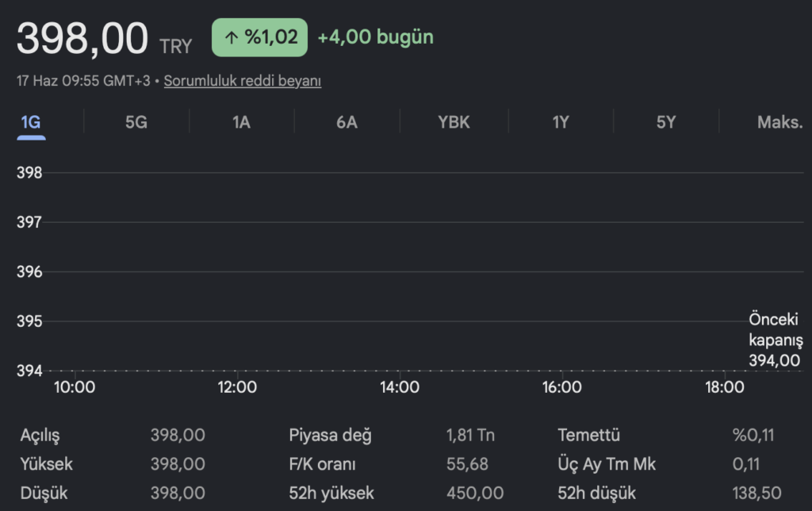This screenshot has height=511, width=812.
Task: Click the Önceki kapanış 394,00 label
Action: (776, 340)
